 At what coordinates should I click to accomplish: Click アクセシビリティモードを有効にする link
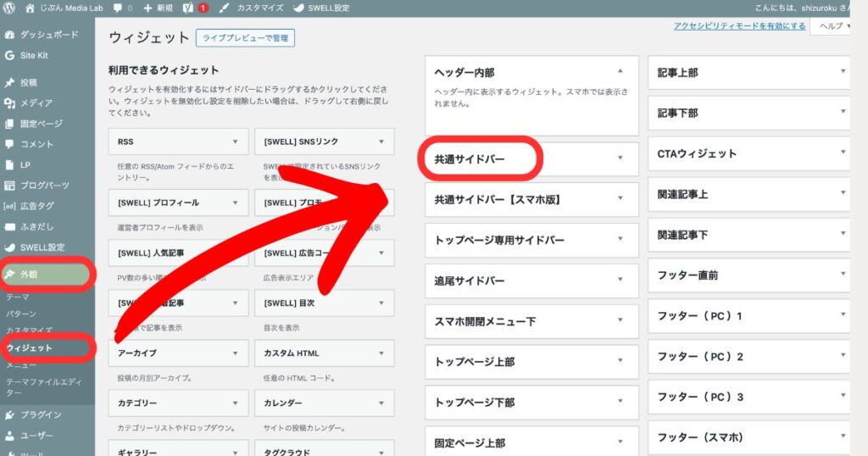click(x=739, y=26)
